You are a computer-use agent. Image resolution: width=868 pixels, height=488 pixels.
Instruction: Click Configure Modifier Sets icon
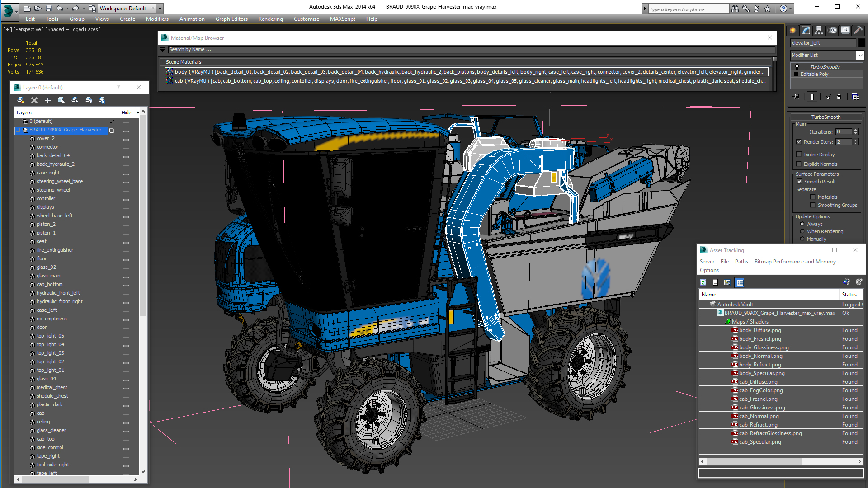click(x=855, y=96)
